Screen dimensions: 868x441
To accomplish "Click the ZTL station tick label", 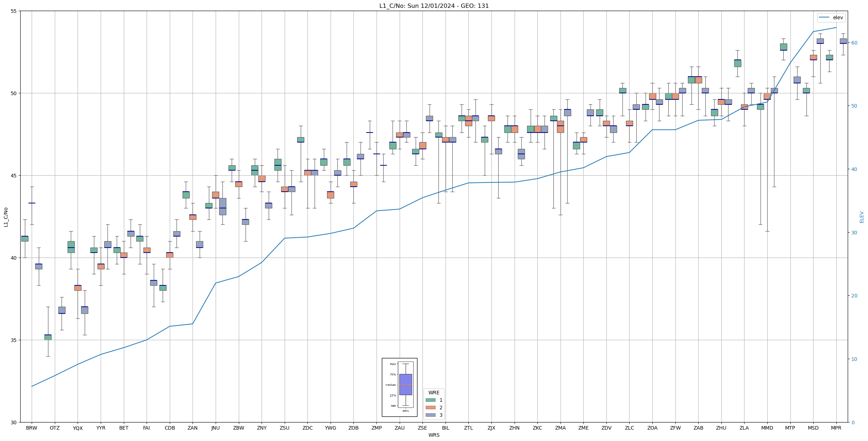I will 468,428.
